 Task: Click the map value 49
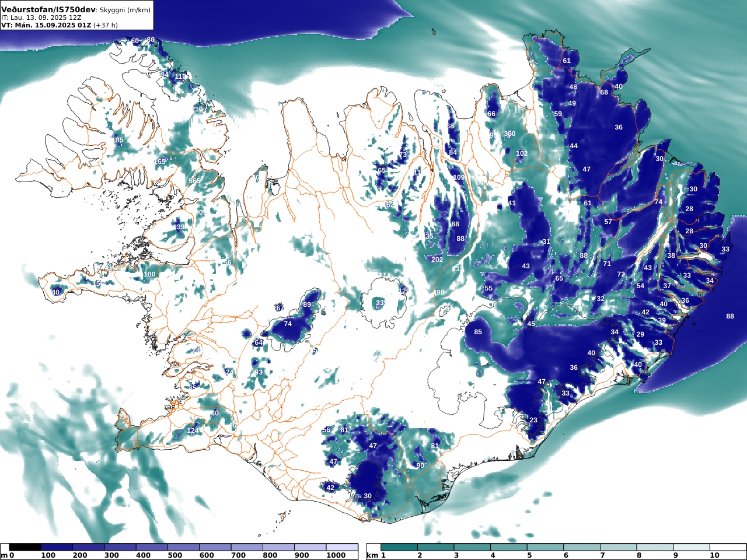(x=572, y=103)
